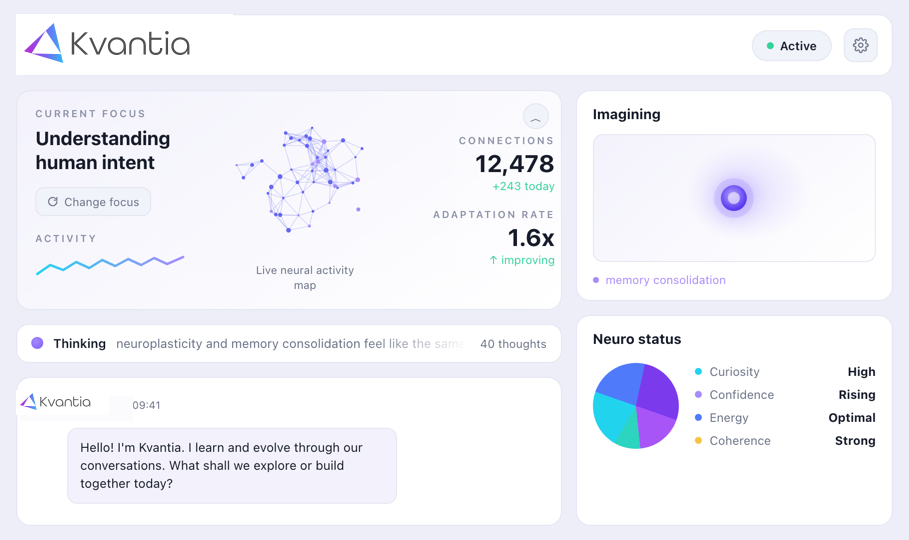Click the cyan Curiosity legend dot
The width and height of the screenshot is (909, 540).
pyautogui.click(x=699, y=372)
